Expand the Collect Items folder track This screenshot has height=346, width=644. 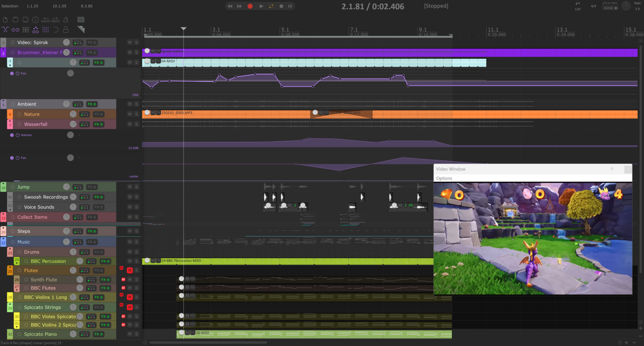point(3,214)
